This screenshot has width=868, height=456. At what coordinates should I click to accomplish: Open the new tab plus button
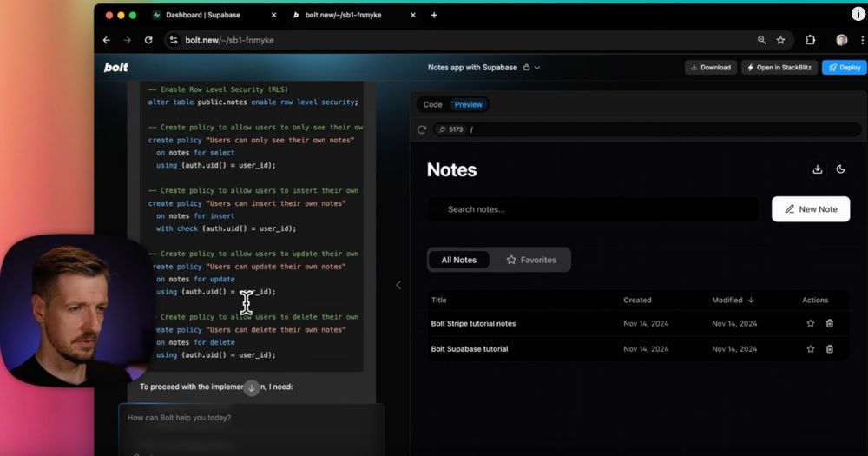434,15
